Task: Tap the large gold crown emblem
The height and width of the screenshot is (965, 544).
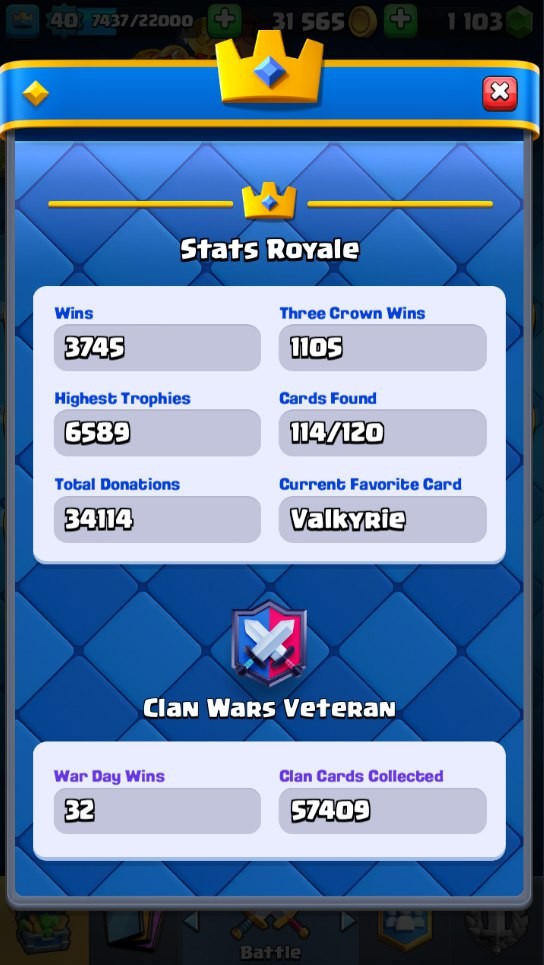Action: [270, 69]
